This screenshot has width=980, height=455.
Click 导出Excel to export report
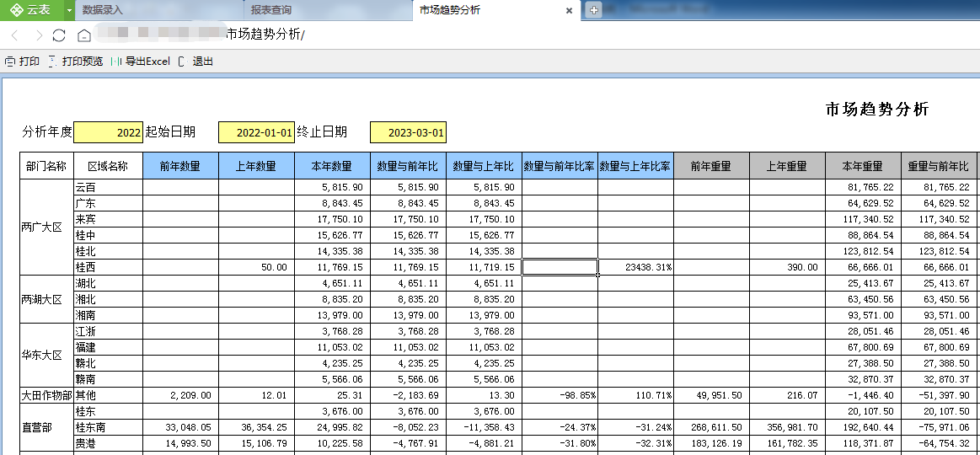point(141,62)
